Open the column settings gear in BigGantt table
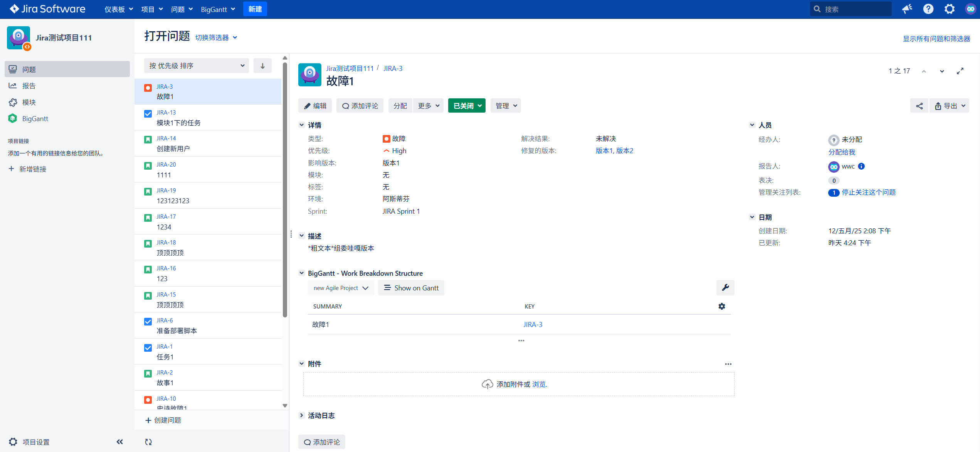 [x=722, y=306]
